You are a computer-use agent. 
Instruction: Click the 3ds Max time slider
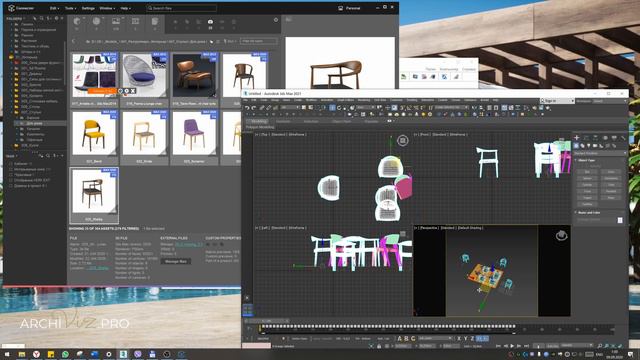[x=268, y=321]
